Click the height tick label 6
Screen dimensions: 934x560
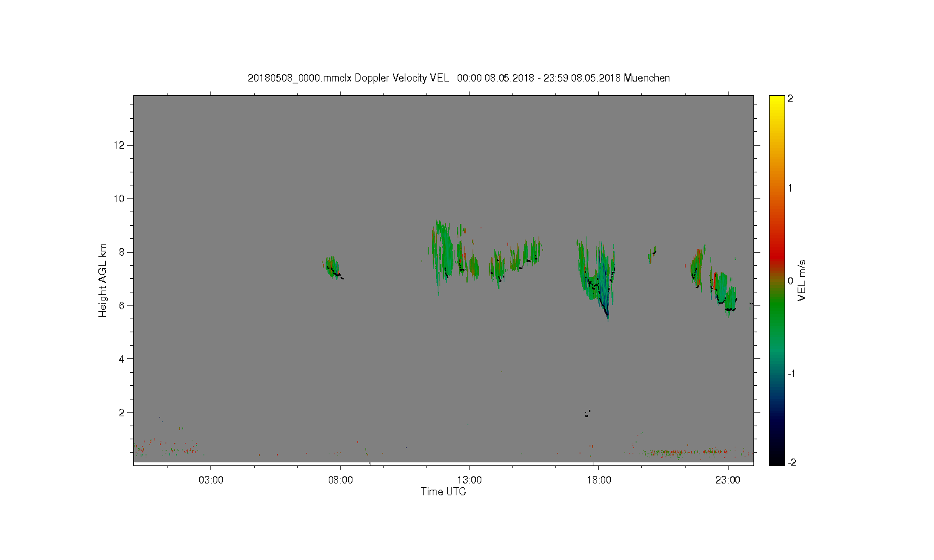tap(122, 305)
